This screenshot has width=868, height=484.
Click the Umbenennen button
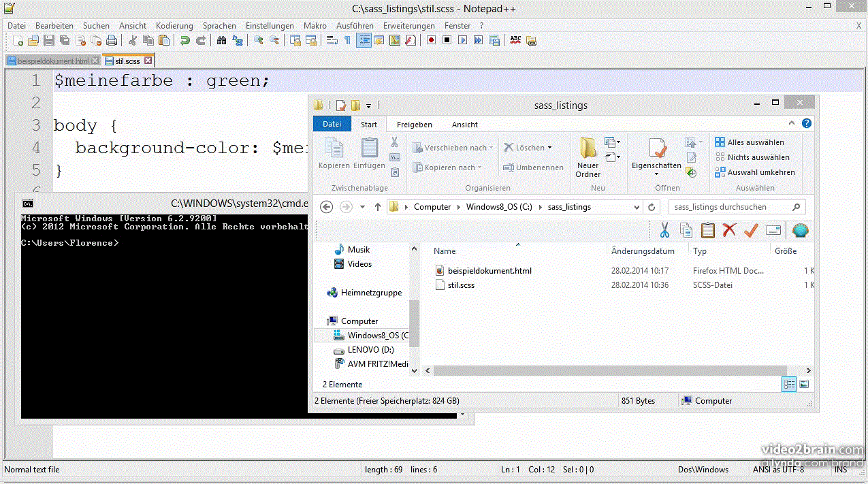[533, 167]
